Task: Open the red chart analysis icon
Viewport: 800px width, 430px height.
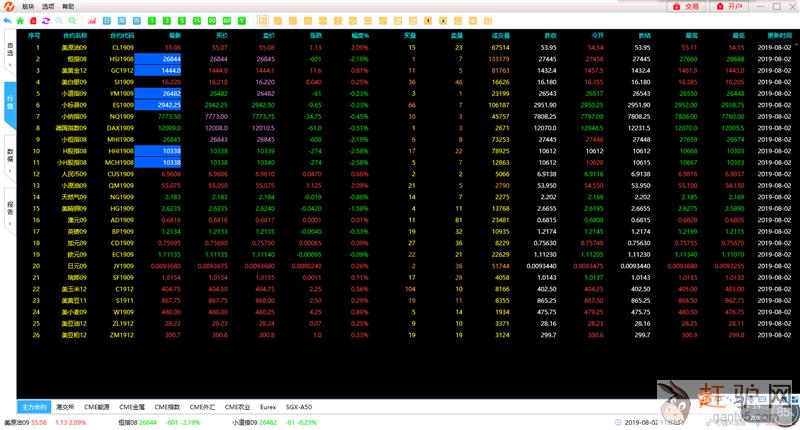Action: tap(92, 20)
